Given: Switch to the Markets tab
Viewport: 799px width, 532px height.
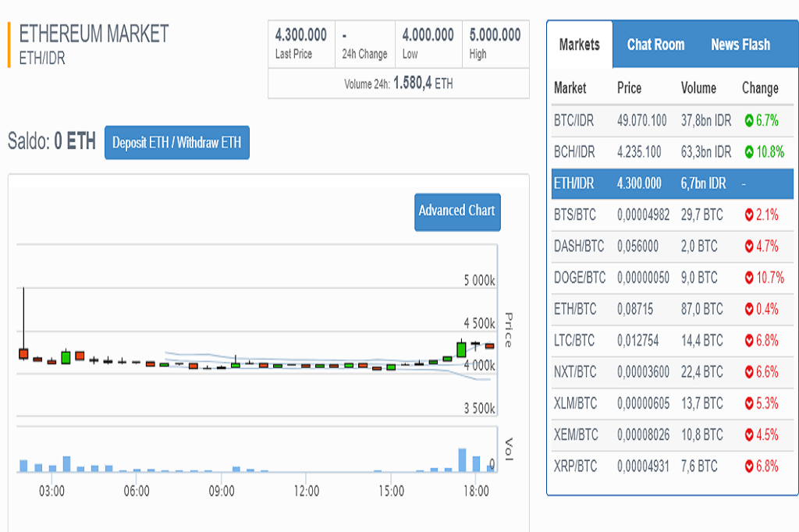Looking at the screenshot, I should [x=580, y=44].
